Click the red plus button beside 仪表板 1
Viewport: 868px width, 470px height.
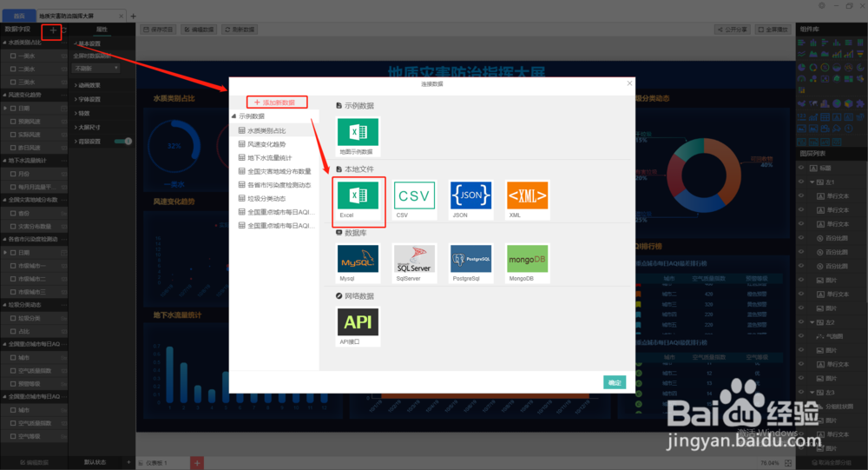(x=197, y=463)
